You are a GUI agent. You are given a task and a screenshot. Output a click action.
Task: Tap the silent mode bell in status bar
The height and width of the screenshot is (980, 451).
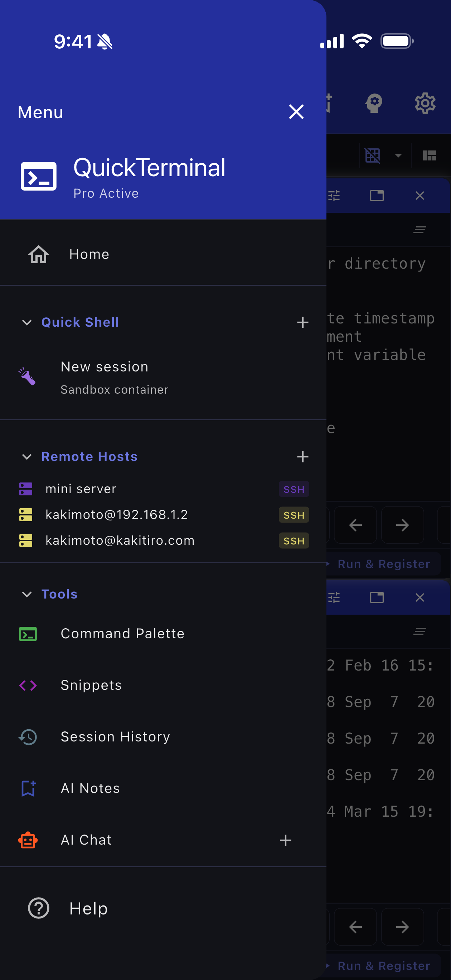(105, 42)
